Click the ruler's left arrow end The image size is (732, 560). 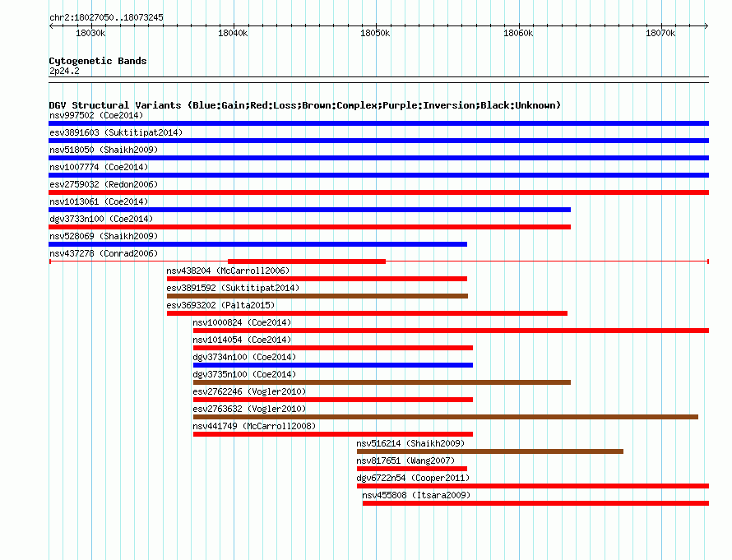(x=51, y=26)
